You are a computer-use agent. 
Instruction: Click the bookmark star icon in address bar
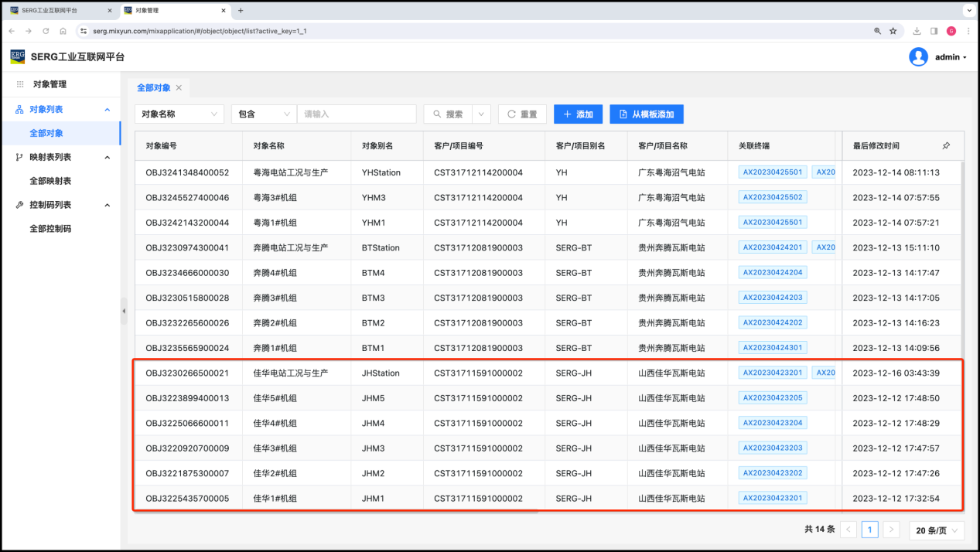click(893, 31)
